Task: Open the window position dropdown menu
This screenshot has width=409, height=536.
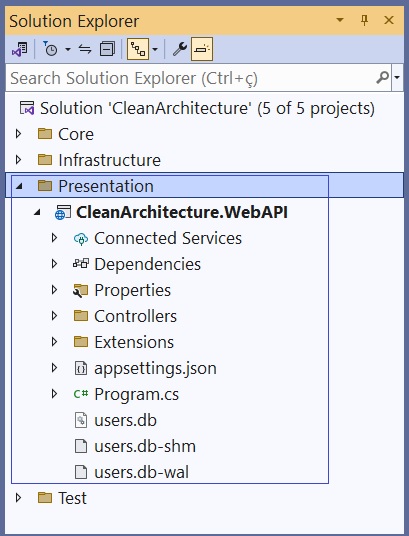Action: [x=340, y=20]
